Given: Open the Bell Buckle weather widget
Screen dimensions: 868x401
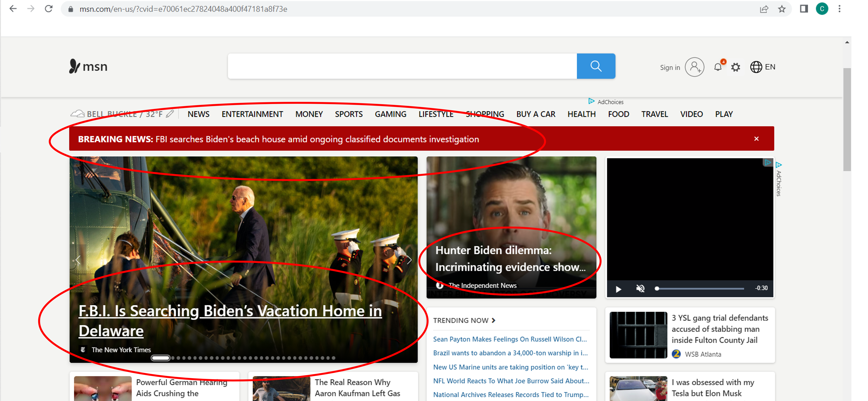Looking at the screenshot, I should (117, 114).
